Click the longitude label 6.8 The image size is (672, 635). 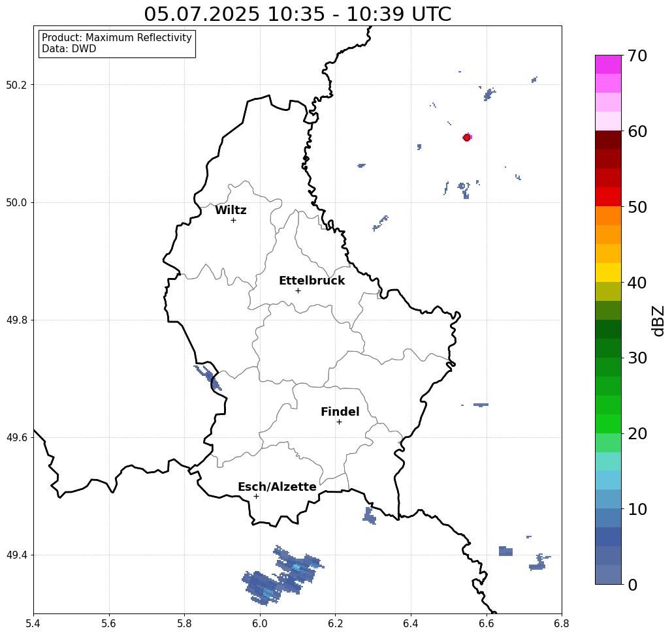pos(562,623)
